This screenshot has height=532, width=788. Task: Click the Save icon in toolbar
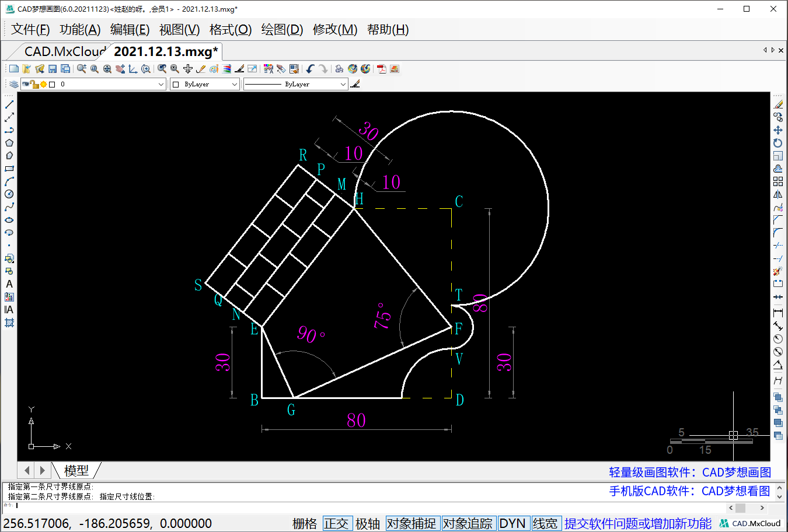tap(53, 69)
